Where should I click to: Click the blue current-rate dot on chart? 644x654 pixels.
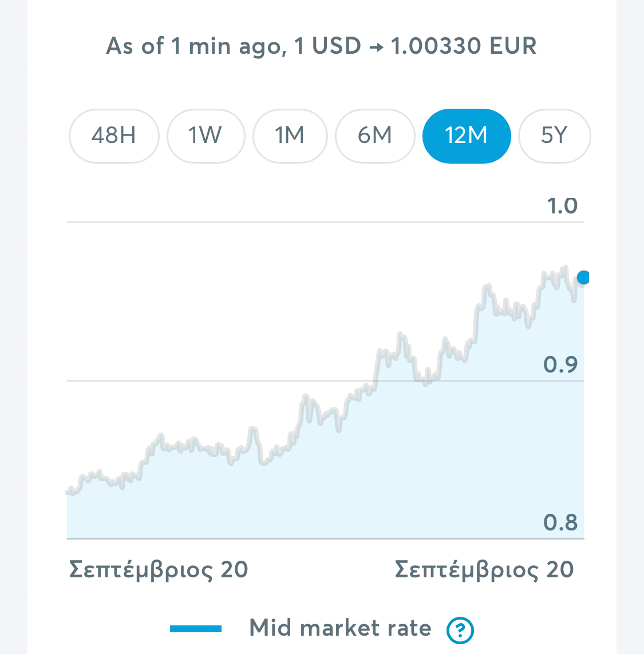[x=583, y=278]
